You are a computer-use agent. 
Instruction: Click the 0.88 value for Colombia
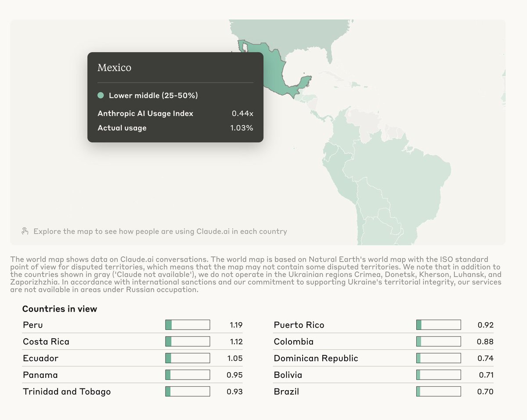tap(486, 342)
